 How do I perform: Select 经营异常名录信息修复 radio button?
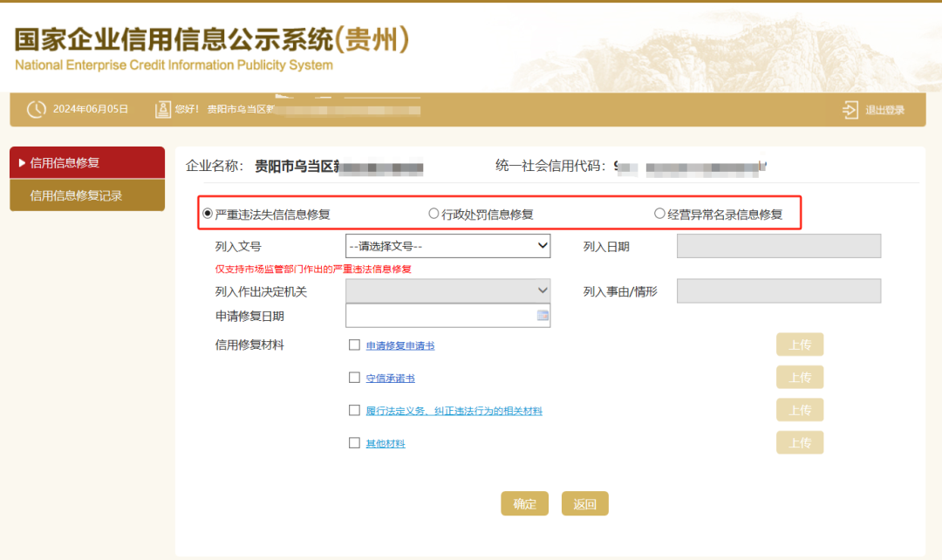659,214
